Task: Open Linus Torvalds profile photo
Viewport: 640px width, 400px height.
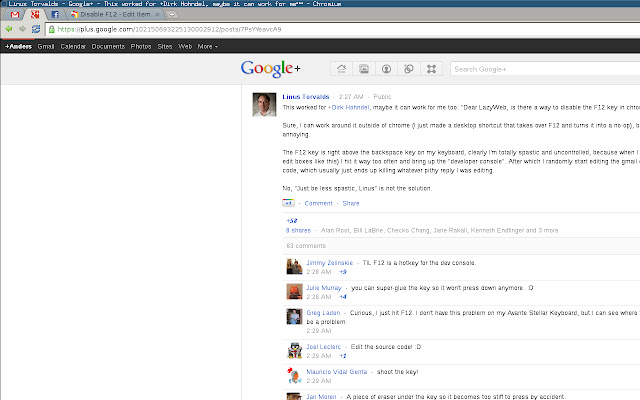Action: 264,104
